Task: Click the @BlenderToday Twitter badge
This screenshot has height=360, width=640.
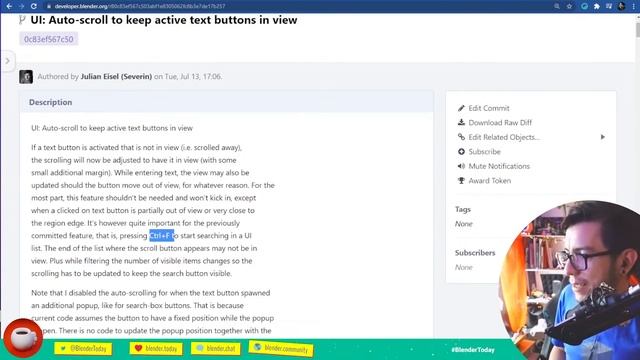Action: pyautogui.click(x=83, y=349)
